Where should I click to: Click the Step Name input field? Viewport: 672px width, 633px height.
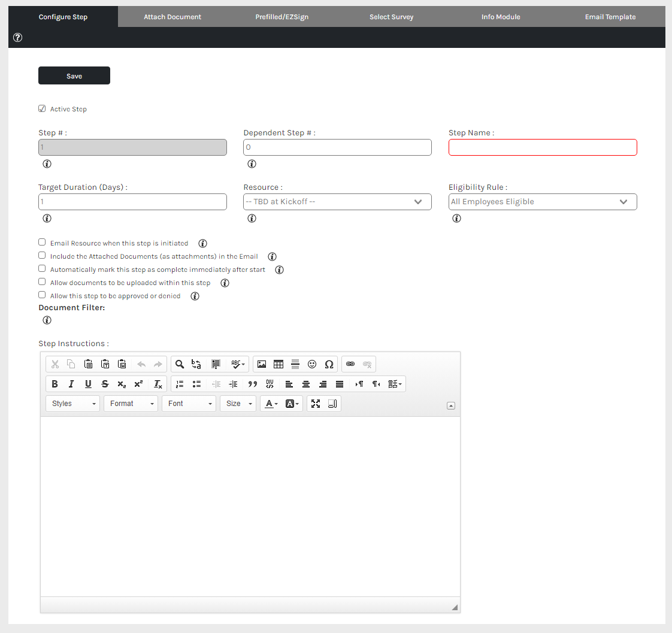[543, 147]
